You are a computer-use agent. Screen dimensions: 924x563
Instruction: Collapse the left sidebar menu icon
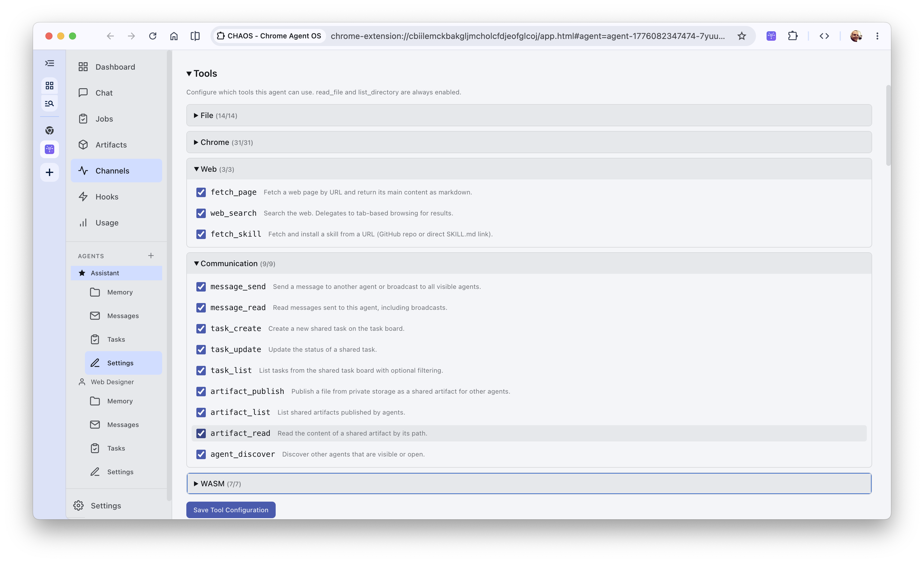(x=50, y=63)
